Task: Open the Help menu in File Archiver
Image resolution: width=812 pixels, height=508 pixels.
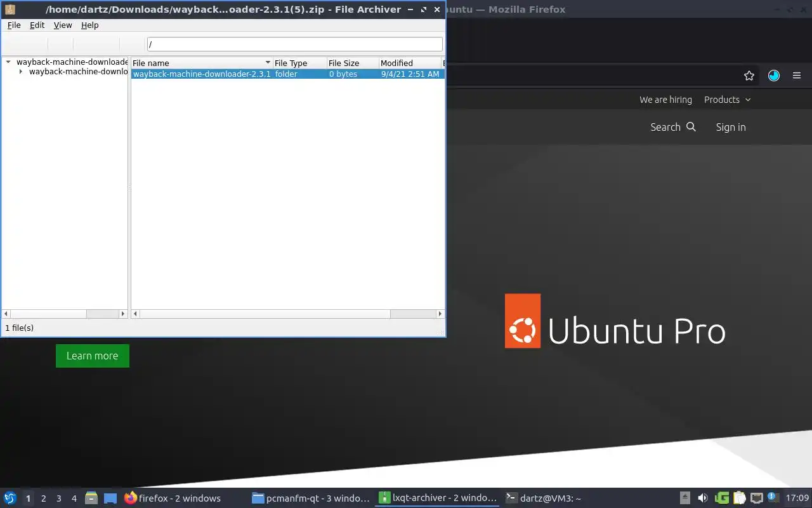Action: pyautogui.click(x=90, y=25)
